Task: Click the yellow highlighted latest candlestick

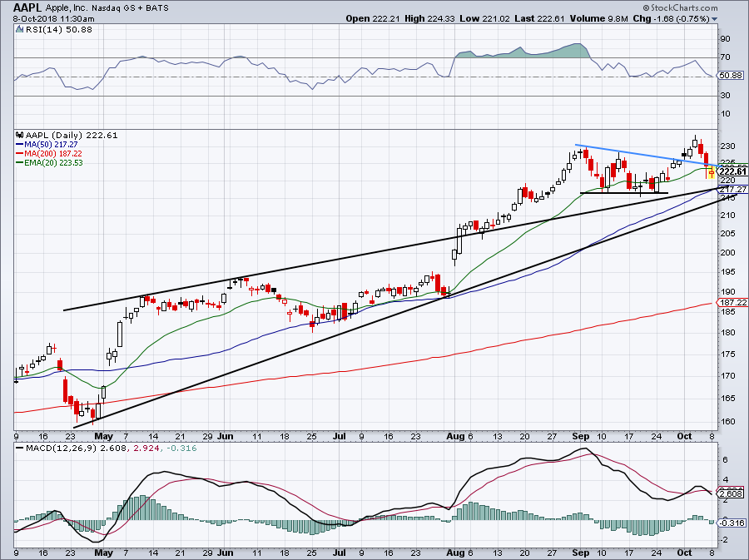Action: 712,173
